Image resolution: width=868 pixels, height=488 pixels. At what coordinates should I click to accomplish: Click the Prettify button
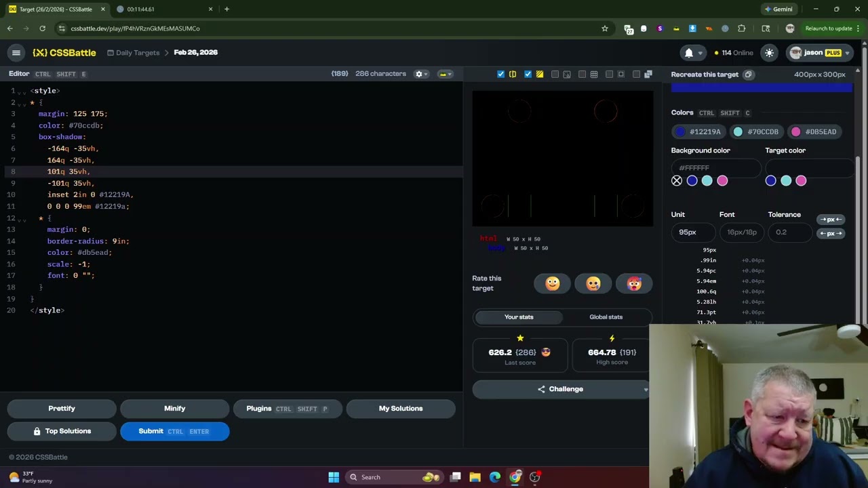coord(62,409)
